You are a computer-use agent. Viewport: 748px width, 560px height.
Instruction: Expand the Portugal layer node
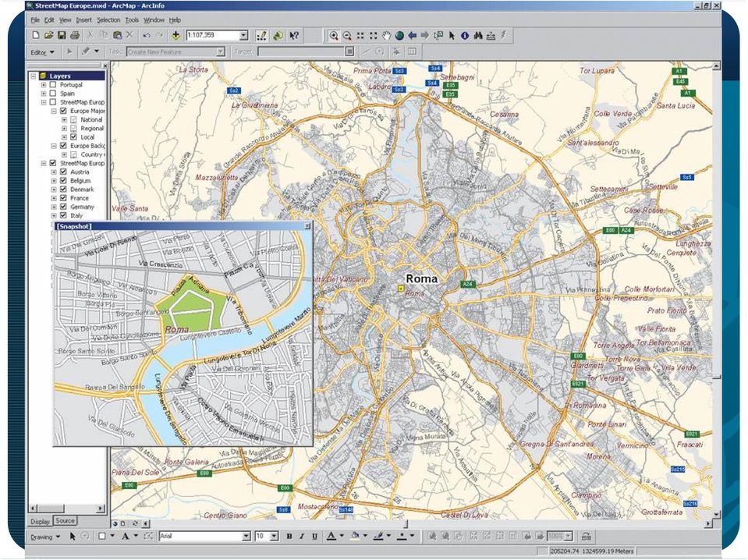(x=44, y=84)
